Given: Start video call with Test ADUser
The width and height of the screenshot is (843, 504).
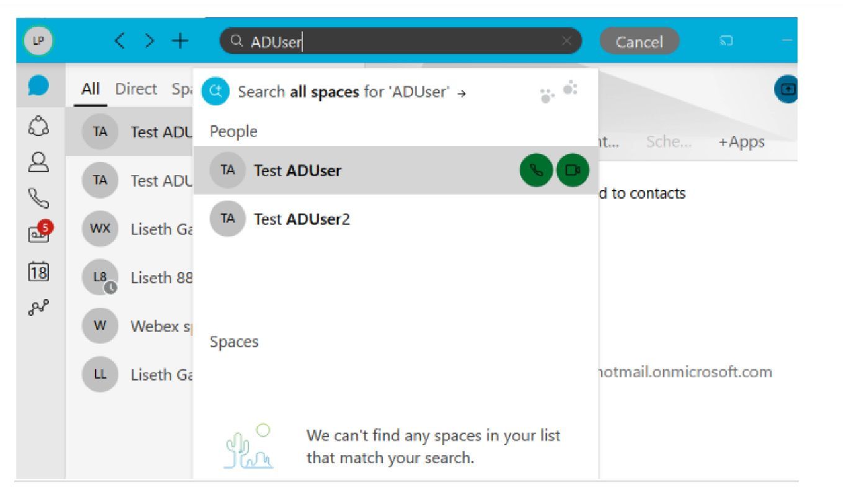Looking at the screenshot, I should [572, 171].
